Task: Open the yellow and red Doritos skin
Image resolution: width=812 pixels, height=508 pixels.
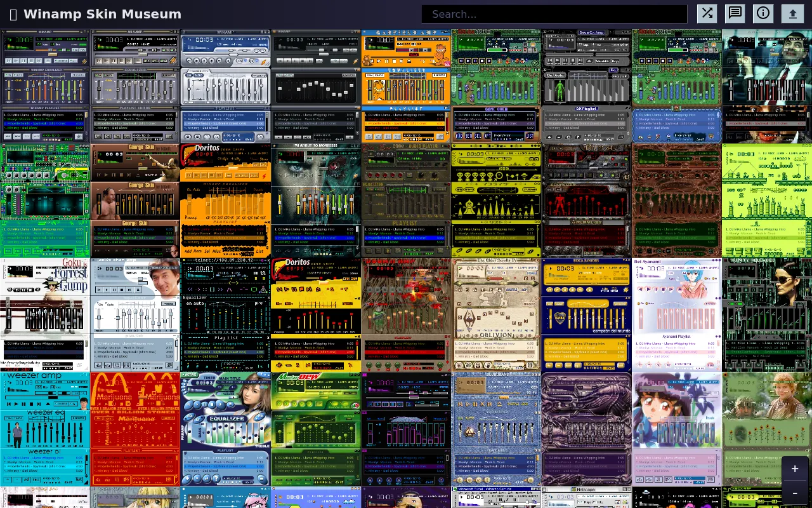Action: [x=316, y=314]
